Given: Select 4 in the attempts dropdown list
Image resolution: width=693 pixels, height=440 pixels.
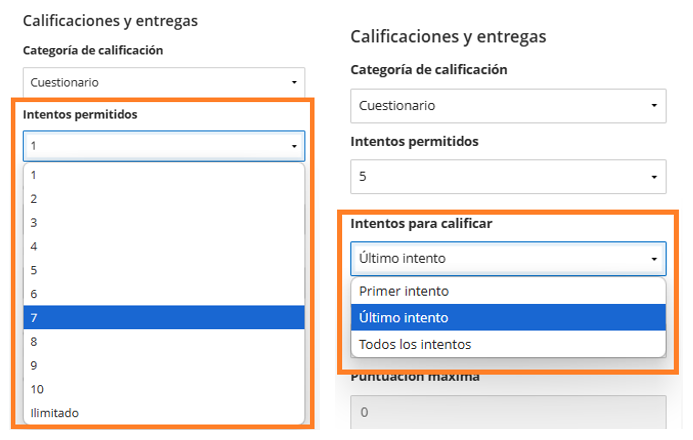Looking at the screenshot, I should 163,246.
